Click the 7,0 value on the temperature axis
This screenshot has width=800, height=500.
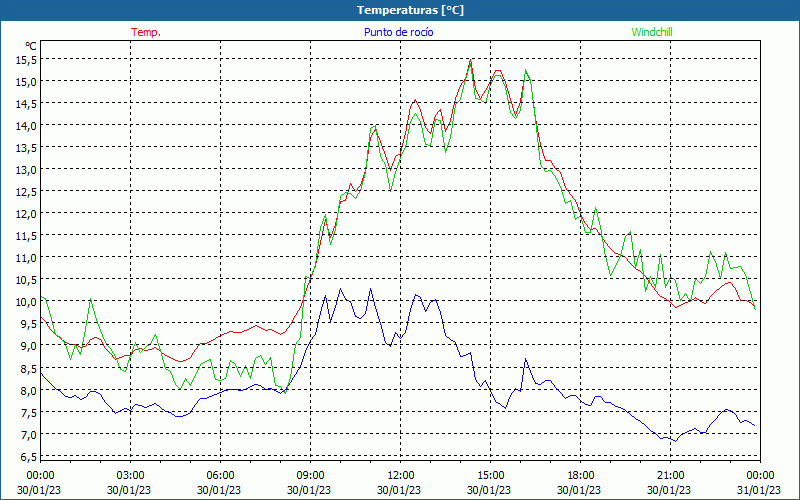(x=29, y=434)
